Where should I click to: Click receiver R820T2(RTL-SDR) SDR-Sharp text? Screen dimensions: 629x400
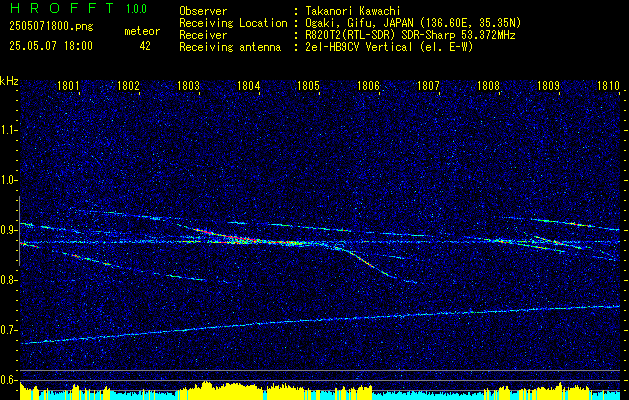pos(408,35)
